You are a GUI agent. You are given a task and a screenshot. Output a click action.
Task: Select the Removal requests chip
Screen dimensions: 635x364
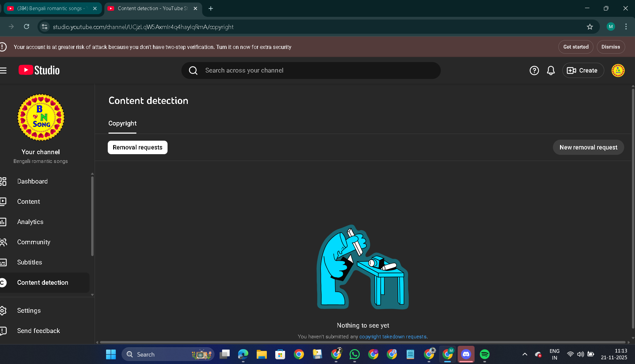click(137, 147)
